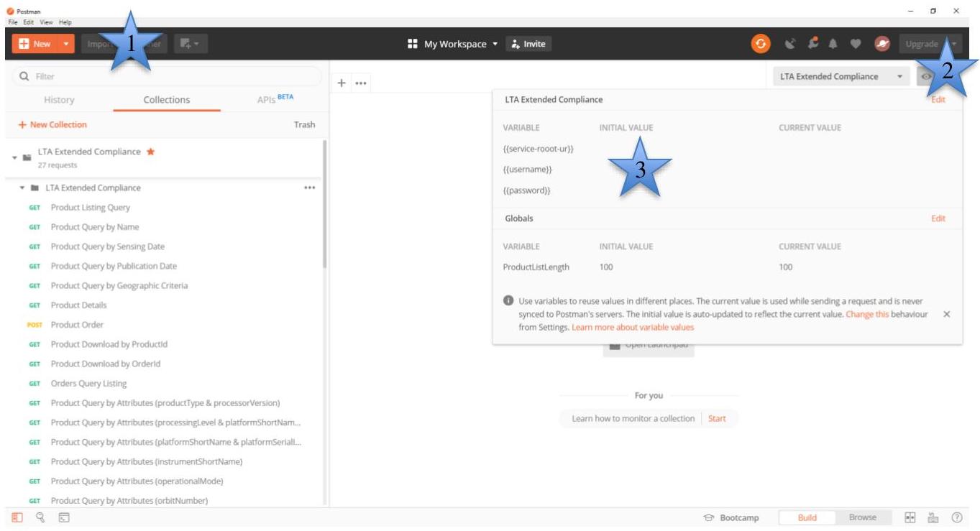The width and height of the screenshot is (980, 531).
Task: Open the Product Details request
Action: (78, 305)
